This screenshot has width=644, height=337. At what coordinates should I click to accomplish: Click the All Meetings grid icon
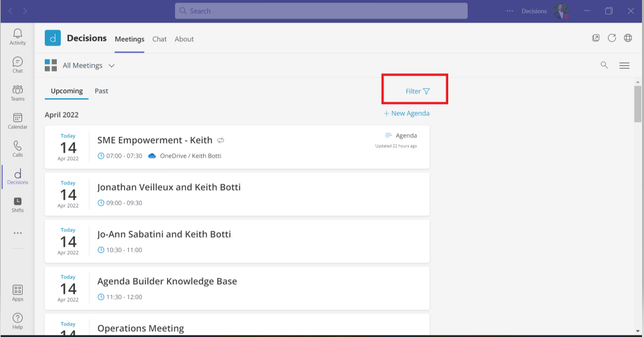coord(51,65)
